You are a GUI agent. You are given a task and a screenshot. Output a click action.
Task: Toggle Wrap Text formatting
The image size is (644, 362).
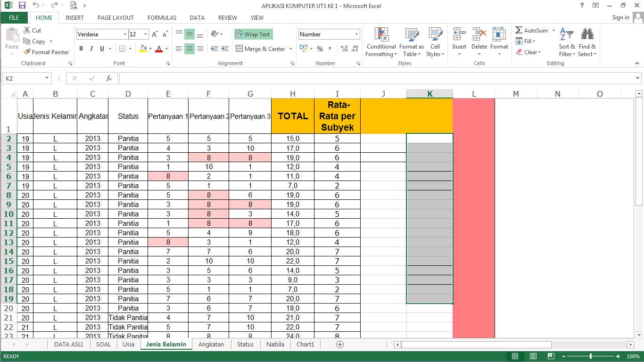[253, 34]
